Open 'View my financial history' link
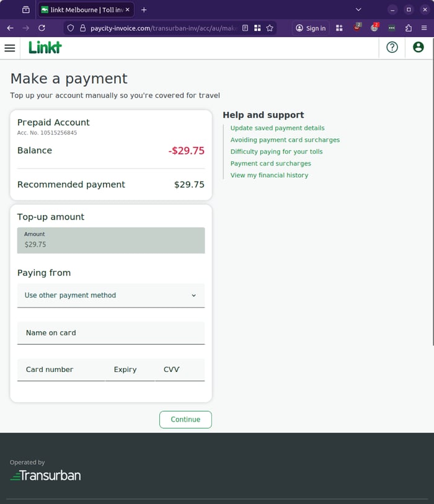This screenshot has height=504, width=434. (x=269, y=175)
